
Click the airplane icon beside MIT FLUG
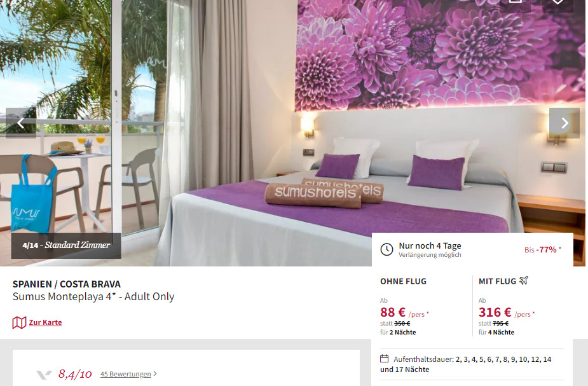pyautogui.click(x=524, y=280)
